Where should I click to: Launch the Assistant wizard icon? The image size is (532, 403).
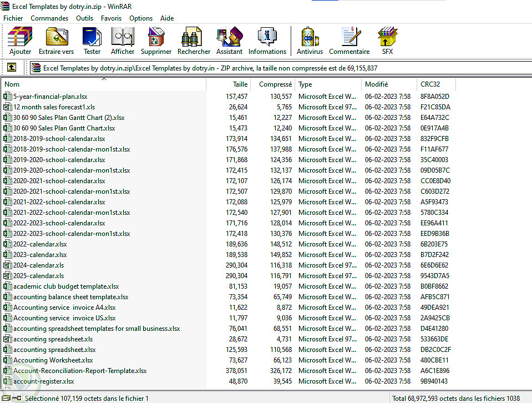[x=229, y=37]
